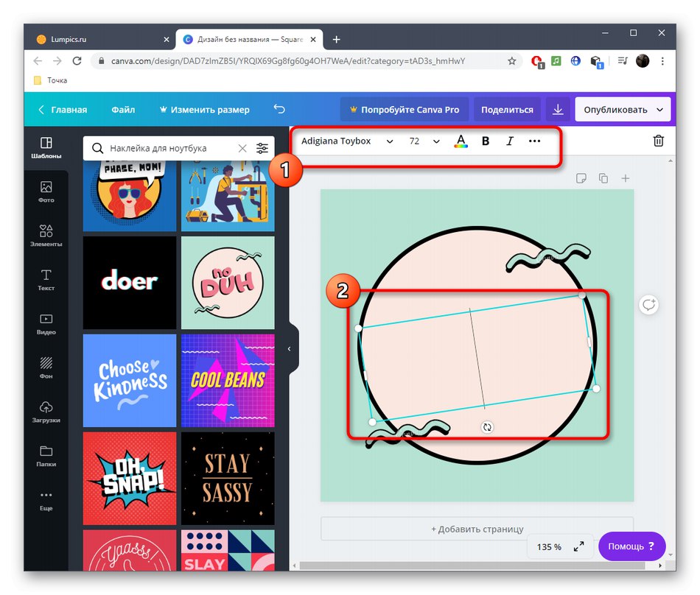Open the search filter settings icon
Image resolution: width=700 pixels, height=595 pixels.
[x=262, y=148]
